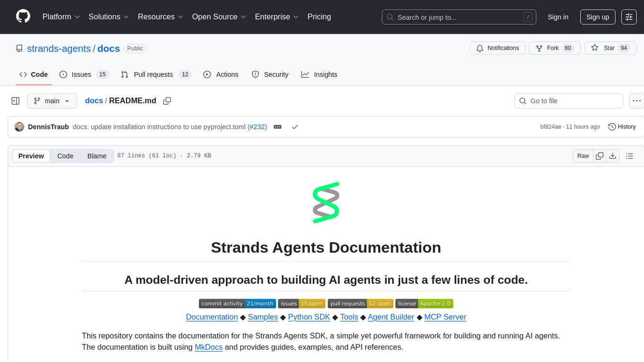The image size is (644, 362).
Task: Click the Sign up button
Action: click(x=598, y=17)
